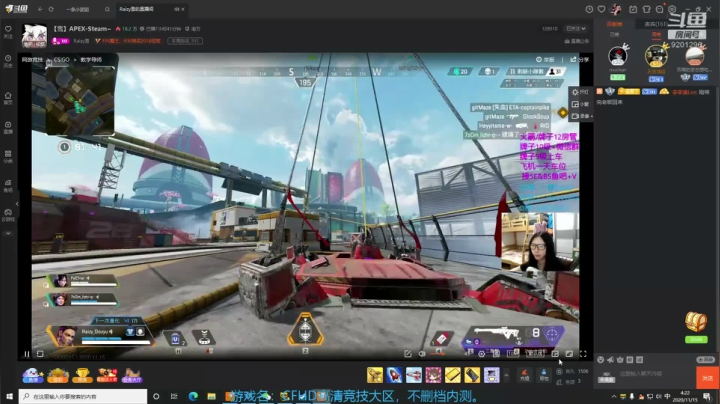Open the emoji picker in chat

[x=601, y=359]
